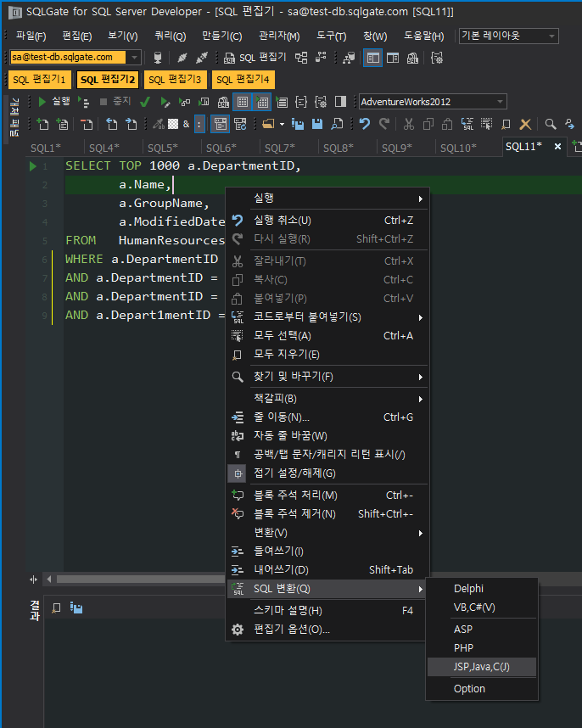Click the redo arrow icon in the toolbar
This screenshot has height=728, width=582.
[x=384, y=124]
